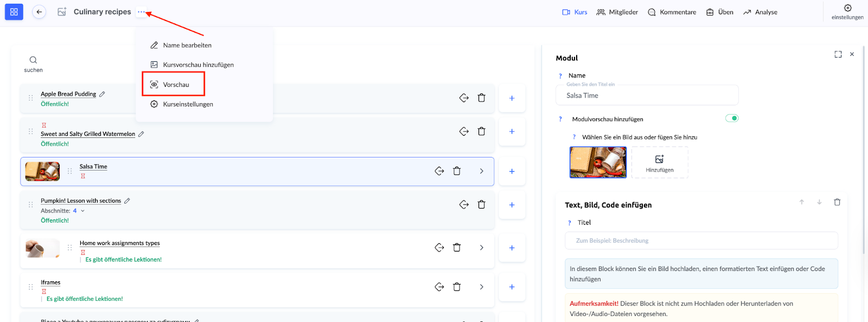Expand the module panel to fullscreen

point(838,54)
